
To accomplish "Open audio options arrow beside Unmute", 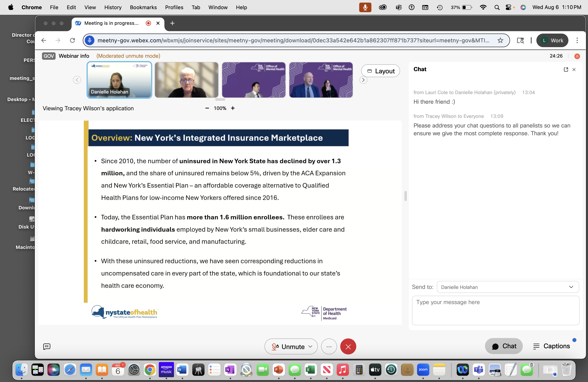I will (310, 346).
